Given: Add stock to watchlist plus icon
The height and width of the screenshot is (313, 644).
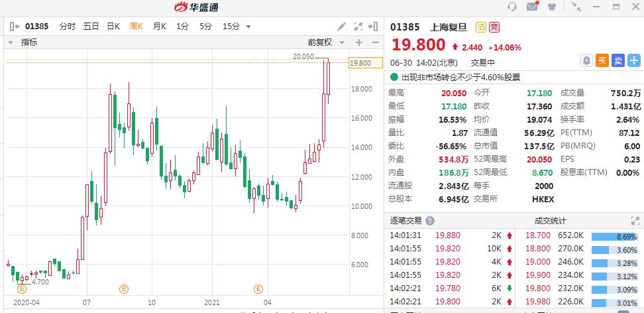Looking at the screenshot, I should [x=634, y=61].
